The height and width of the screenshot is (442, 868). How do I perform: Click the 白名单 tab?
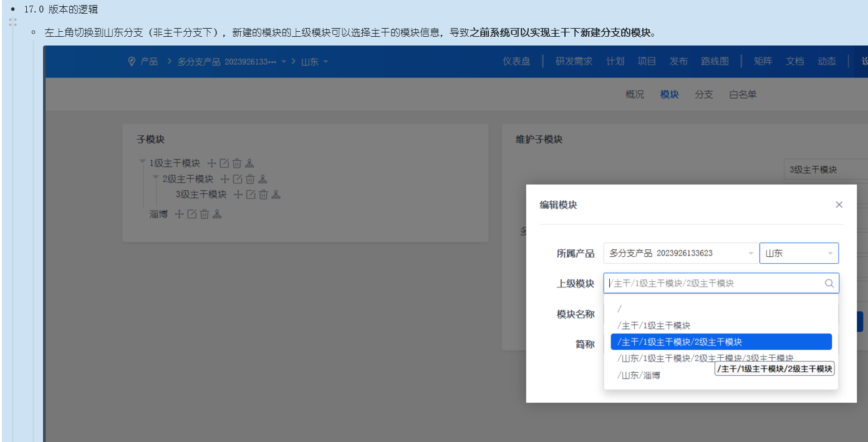click(x=743, y=95)
